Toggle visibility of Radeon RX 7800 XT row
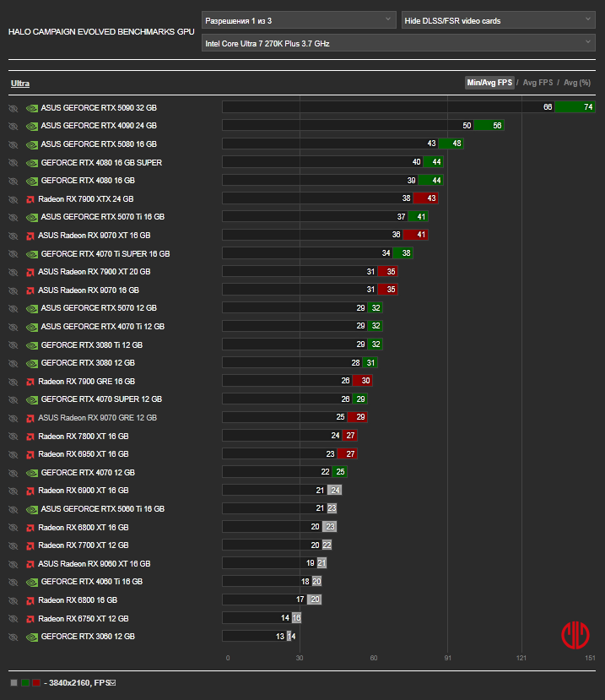605x700 pixels. click(x=14, y=437)
